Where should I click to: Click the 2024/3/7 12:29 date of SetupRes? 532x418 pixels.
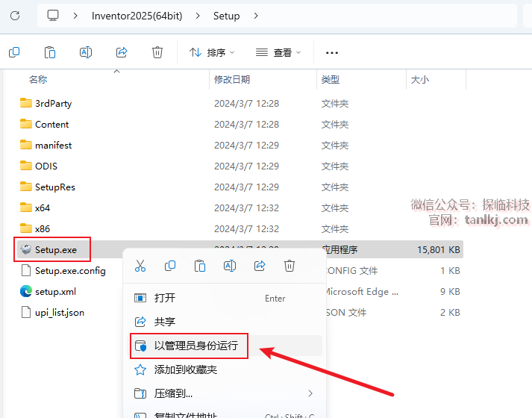(x=246, y=187)
